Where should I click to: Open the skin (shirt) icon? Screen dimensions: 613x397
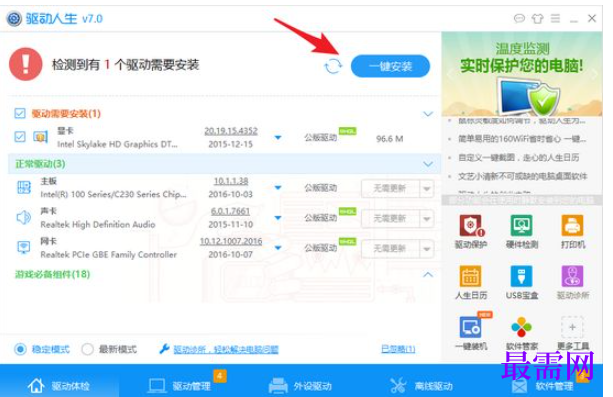coord(538,18)
